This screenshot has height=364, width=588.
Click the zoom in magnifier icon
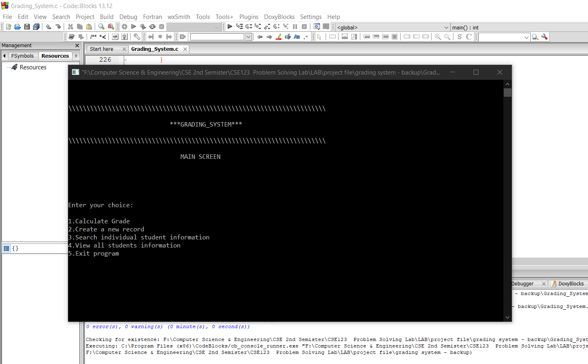(438, 37)
